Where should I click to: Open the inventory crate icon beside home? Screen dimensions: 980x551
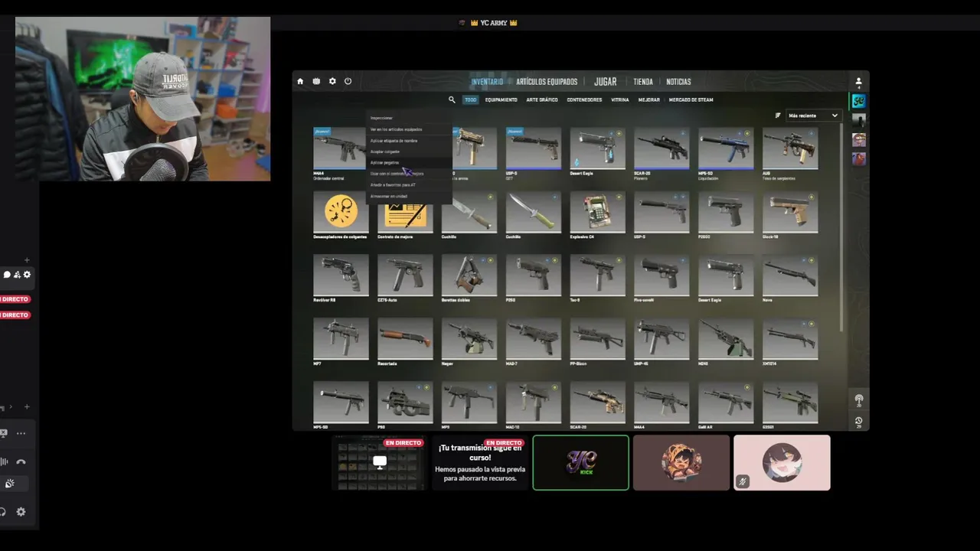316,81
